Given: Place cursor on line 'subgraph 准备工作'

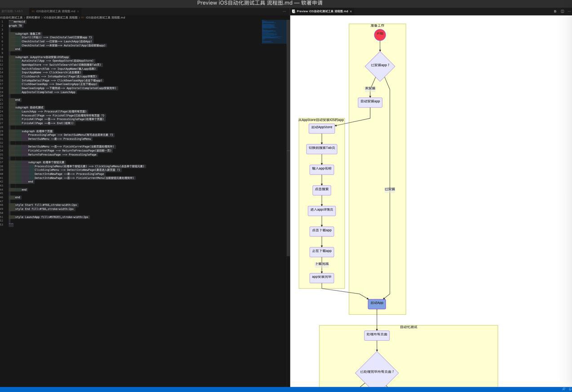Looking at the screenshot, I should pyautogui.click(x=28, y=34).
